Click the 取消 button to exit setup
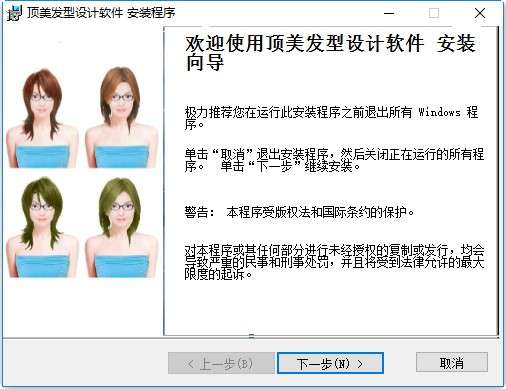The height and width of the screenshot is (389, 506). click(x=452, y=363)
